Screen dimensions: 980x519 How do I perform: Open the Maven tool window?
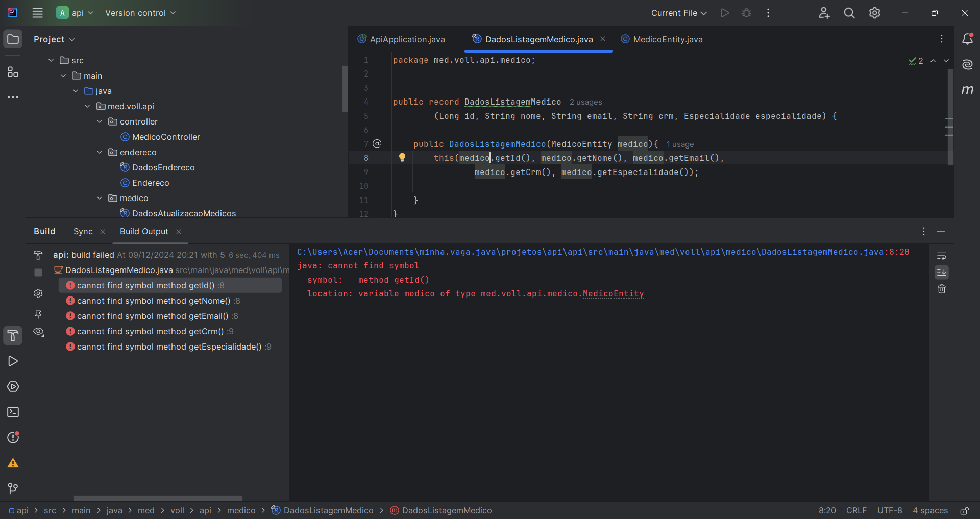967,90
